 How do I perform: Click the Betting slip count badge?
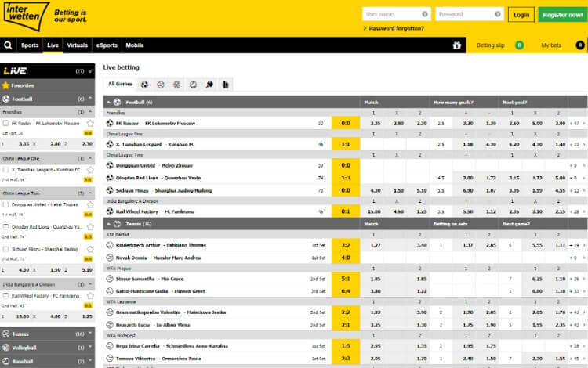tap(519, 45)
